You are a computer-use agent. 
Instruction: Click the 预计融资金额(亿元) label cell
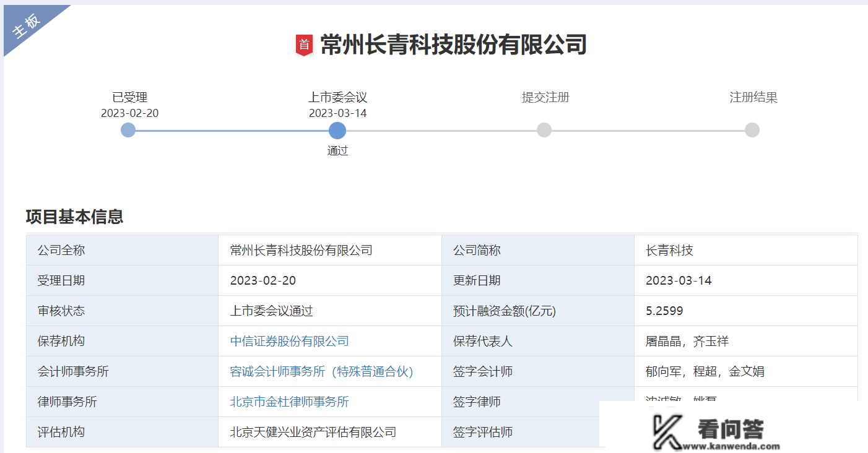coord(538,311)
